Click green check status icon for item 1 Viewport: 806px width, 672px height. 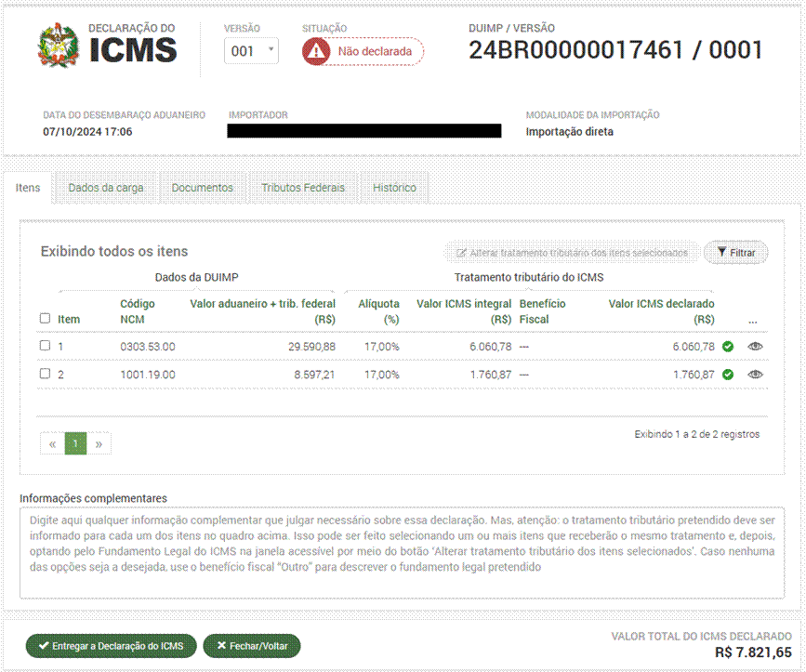tap(727, 346)
